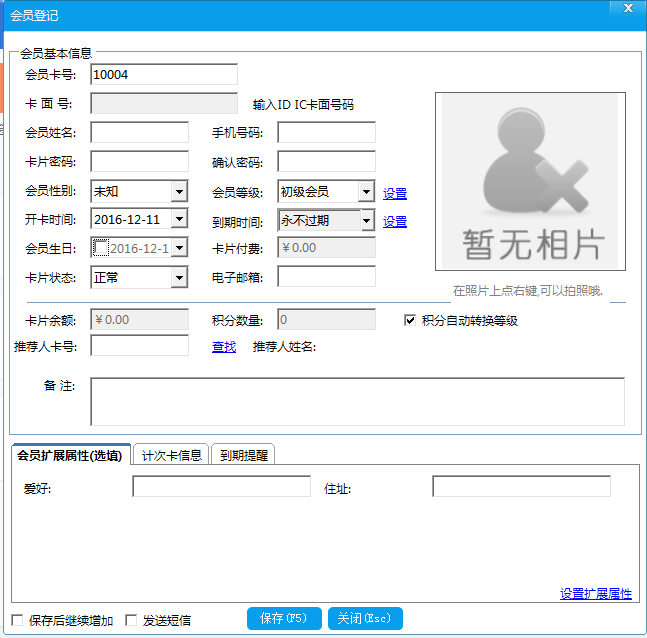The height and width of the screenshot is (638, 647).
Task: Focus the 推荐人卡号 input field
Action: 139,345
